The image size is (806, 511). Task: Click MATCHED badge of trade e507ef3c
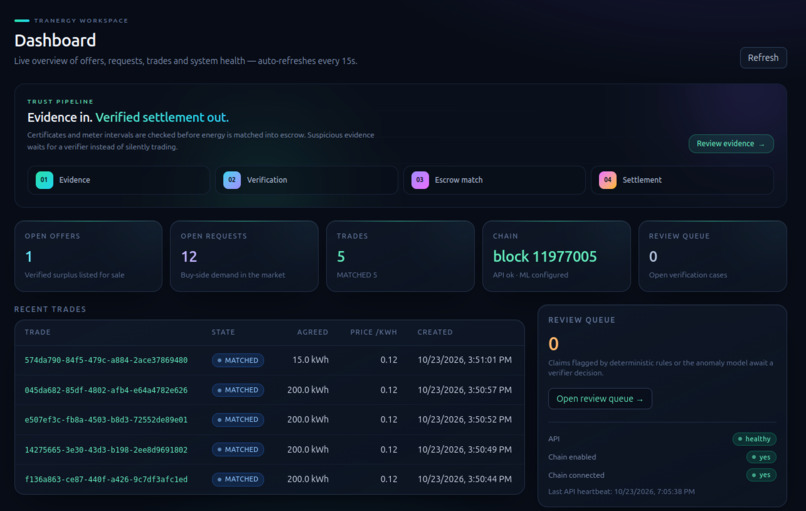tap(238, 420)
